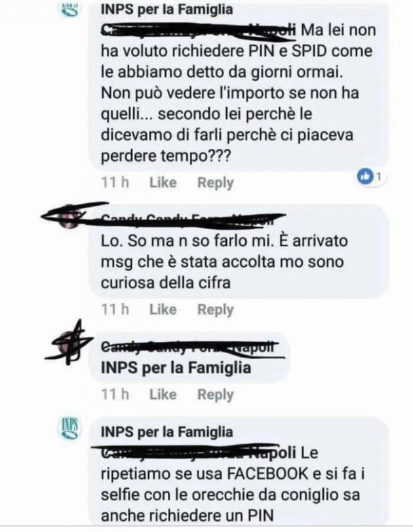Open the '11 h' timestamp under 'curiosa della cifra'
This screenshot has height=532, width=413.
coord(115,309)
